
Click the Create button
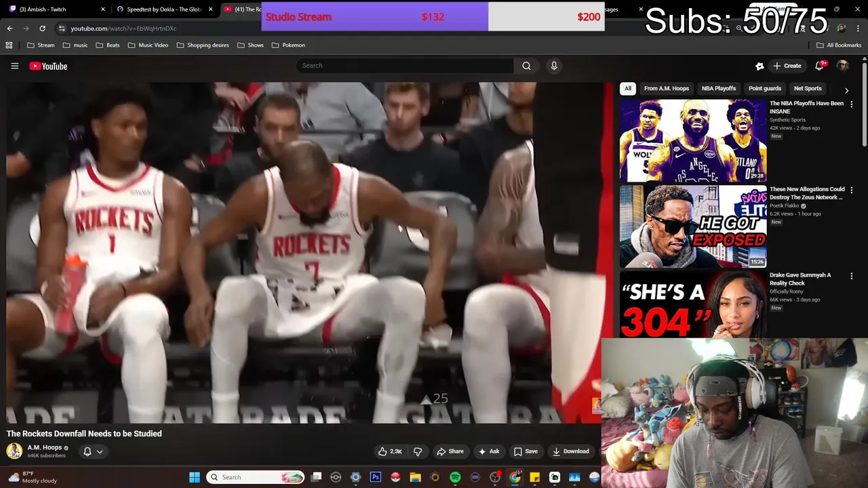(x=787, y=66)
